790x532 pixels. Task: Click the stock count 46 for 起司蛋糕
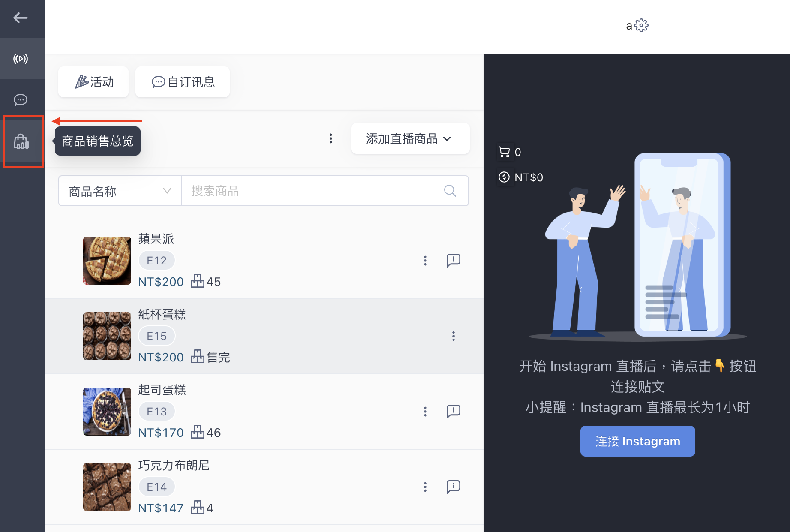[x=213, y=433]
